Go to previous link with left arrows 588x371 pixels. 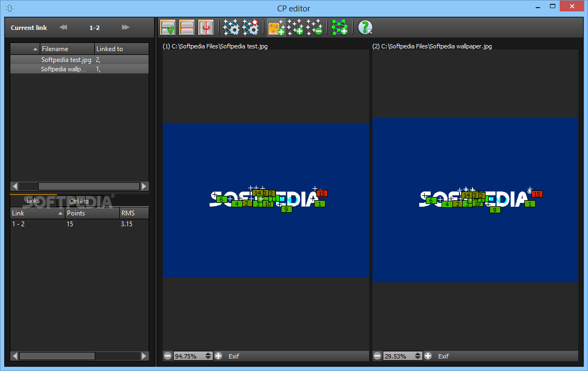coord(63,27)
